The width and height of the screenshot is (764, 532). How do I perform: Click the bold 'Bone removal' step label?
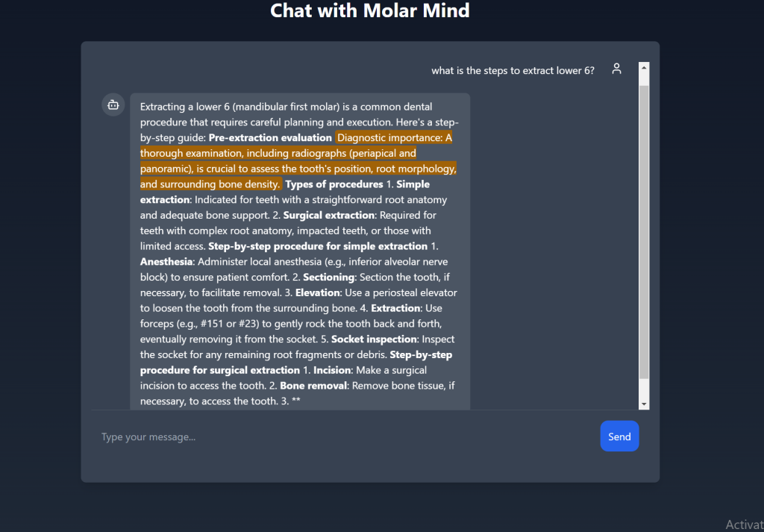point(313,386)
